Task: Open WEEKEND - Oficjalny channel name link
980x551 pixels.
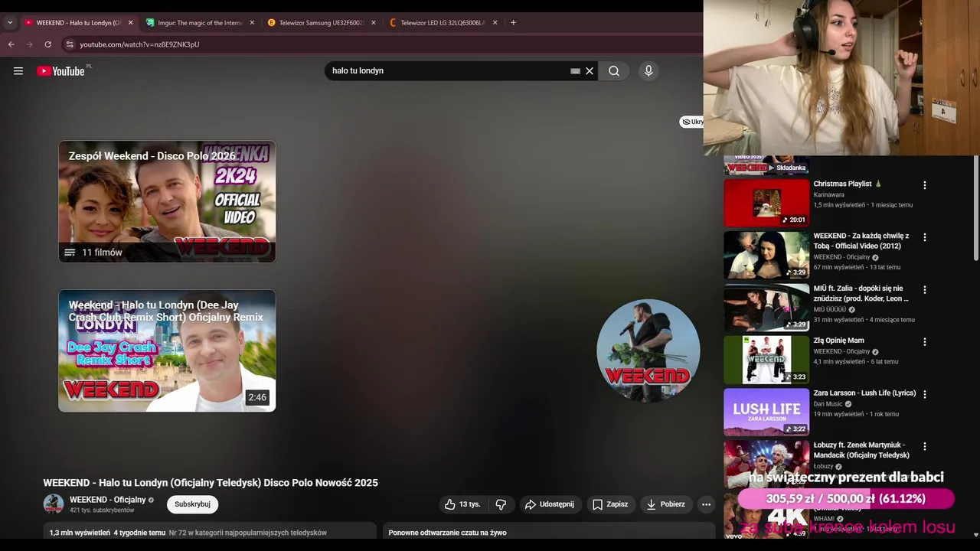Action: [107, 500]
